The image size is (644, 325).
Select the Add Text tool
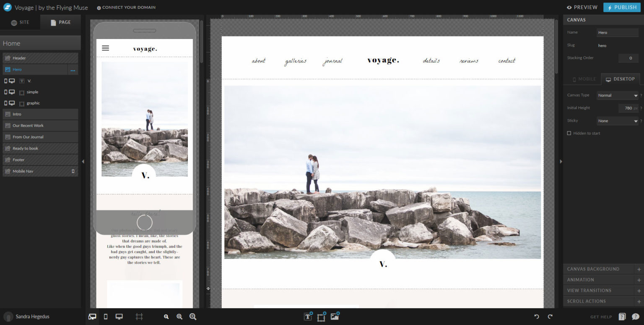[x=308, y=317]
